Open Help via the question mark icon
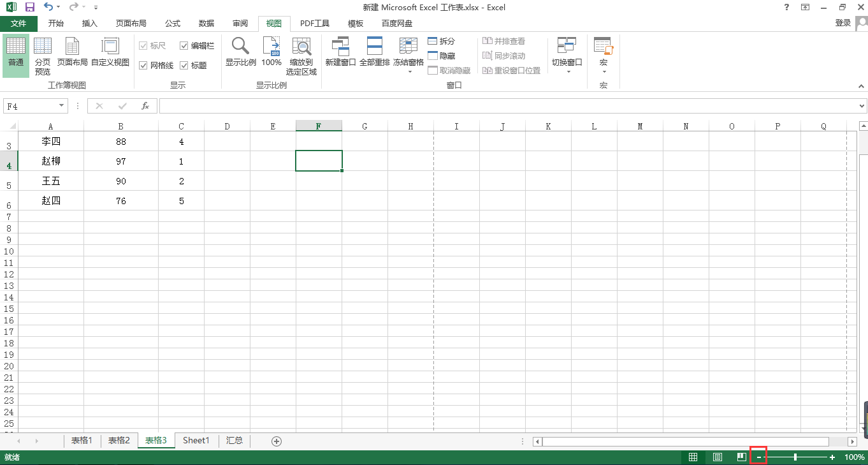 point(786,7)
